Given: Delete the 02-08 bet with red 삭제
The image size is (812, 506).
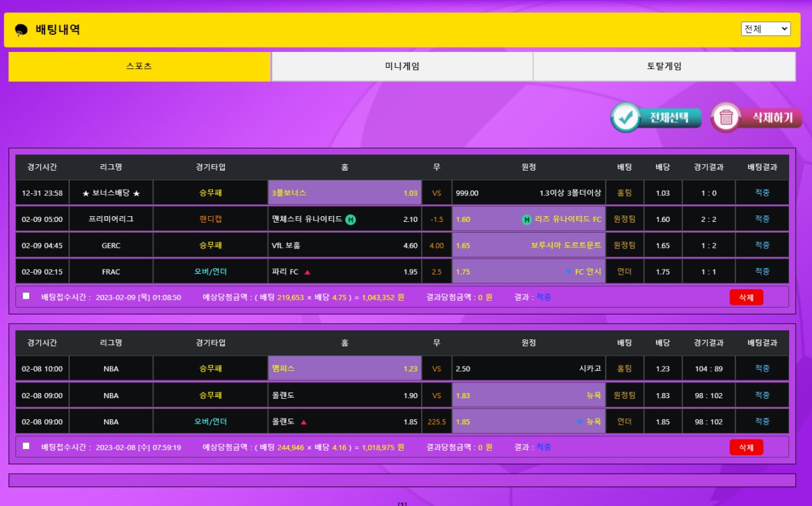Looking at the screenshot, I should point(746,448).
